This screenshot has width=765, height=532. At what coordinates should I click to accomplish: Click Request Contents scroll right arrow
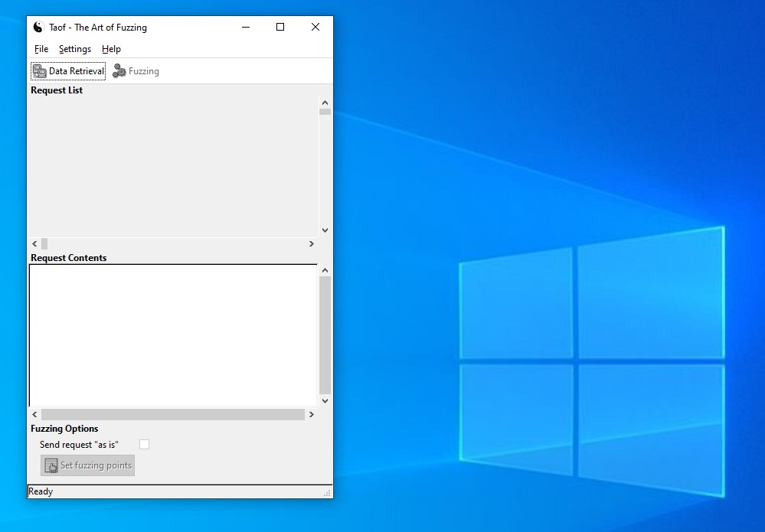(x=311, y=414)
